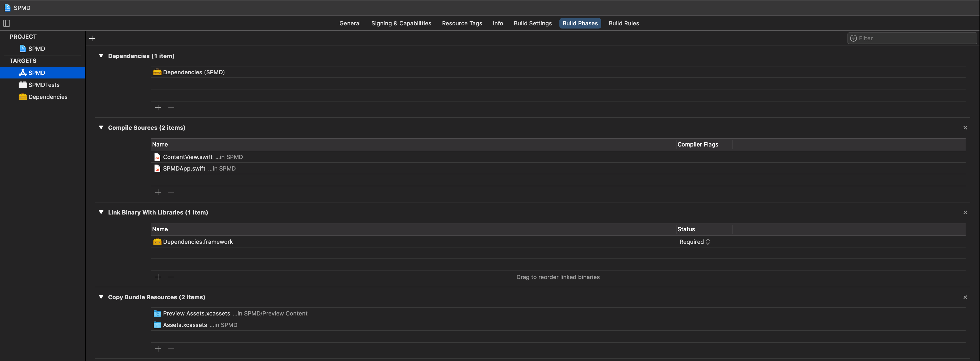Open the Signing & Capabilities tab
The width and height of the screenshot is (980, 361).
(401, 23)
